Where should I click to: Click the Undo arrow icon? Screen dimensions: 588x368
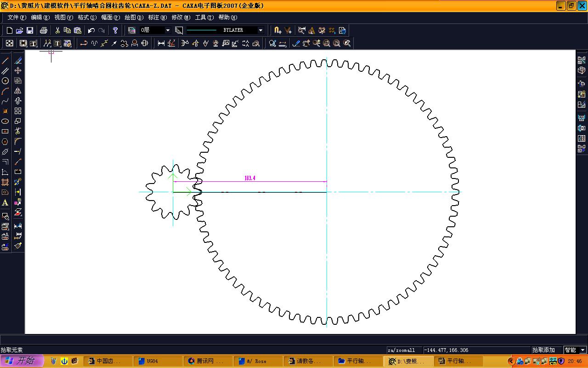pos(91,30)
